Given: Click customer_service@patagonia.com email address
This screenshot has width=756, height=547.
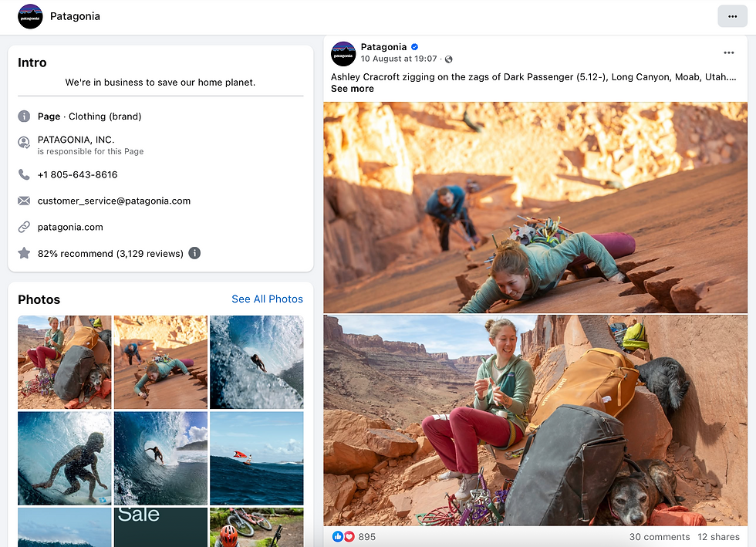Looking at the screenshot, I should [x=114, y=201].
